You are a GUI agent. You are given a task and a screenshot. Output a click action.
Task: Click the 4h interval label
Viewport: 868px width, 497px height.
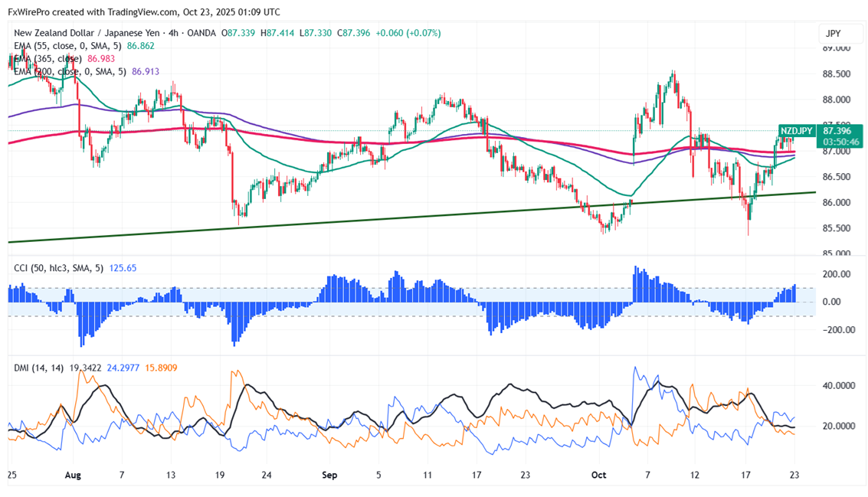click(x=174, y=33)
